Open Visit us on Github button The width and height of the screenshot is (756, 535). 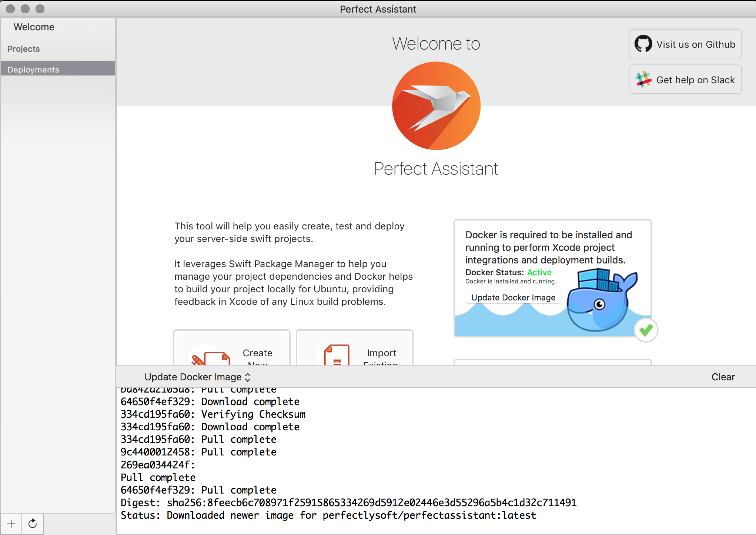[x=685, y=44]
